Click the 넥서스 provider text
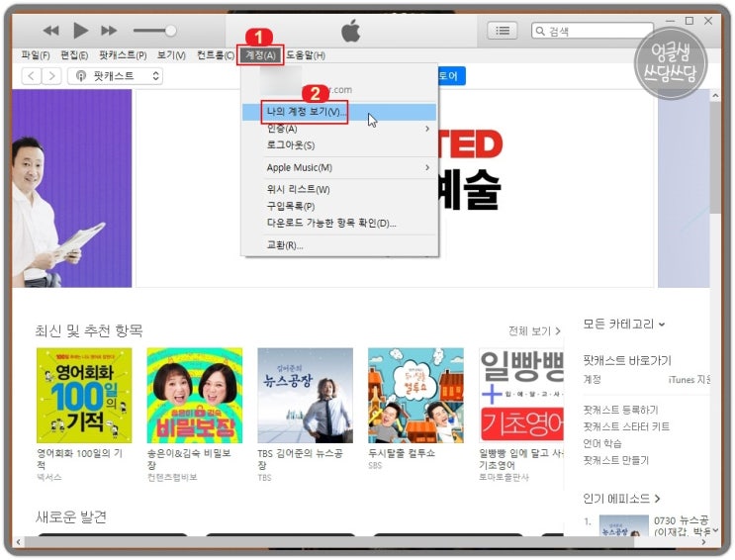735x560 pixels. tap(49, 478)
